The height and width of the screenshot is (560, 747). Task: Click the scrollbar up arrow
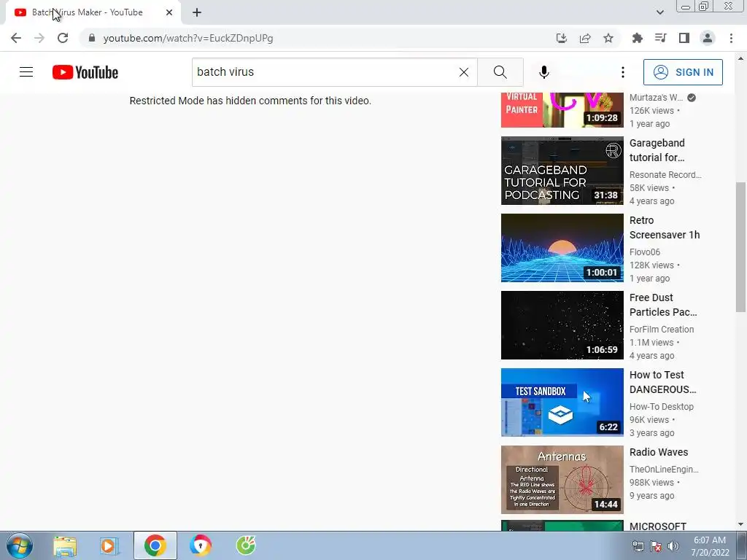(740, 58)
